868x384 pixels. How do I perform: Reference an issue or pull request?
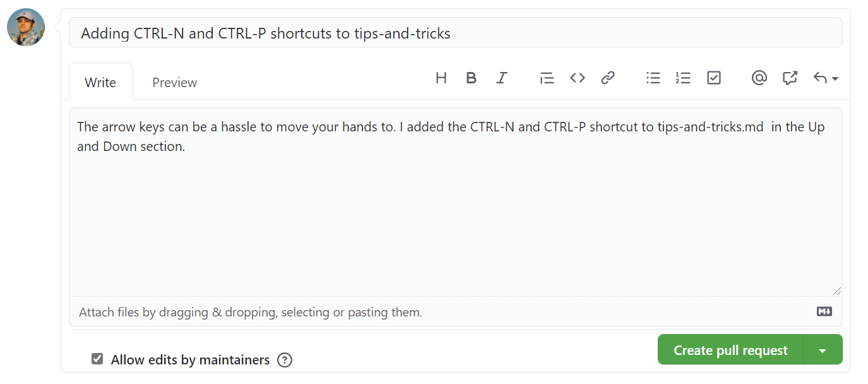pos(790,78)
